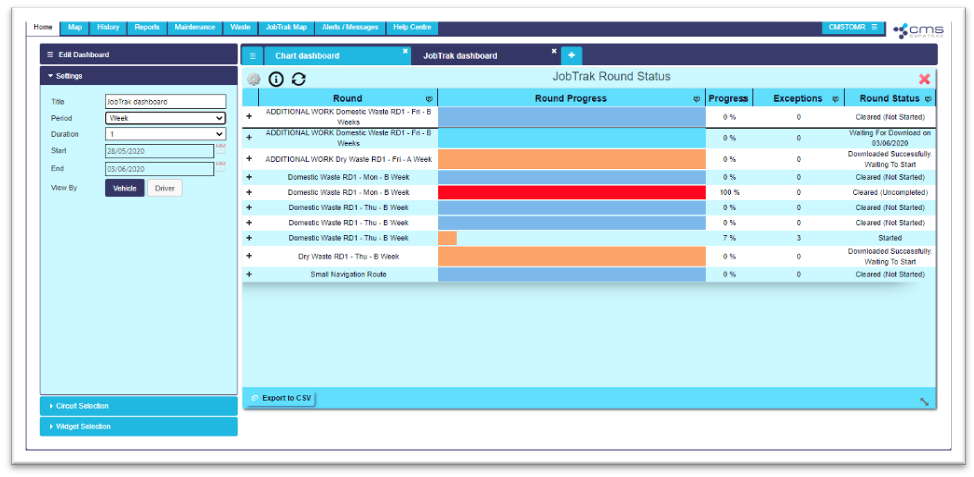
Task: Click the End date field 03/06/2020
Action: (160, 169)
